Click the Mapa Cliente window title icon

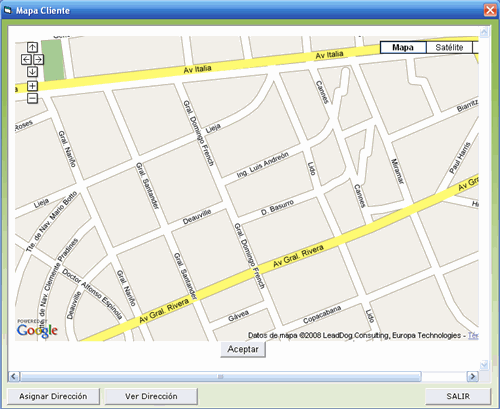tap(8, 10)
